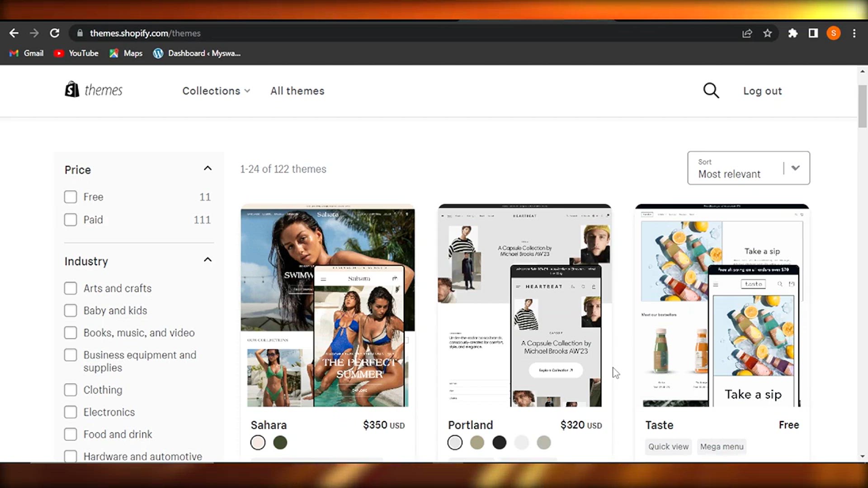The height and width of the screenshot is (488, 868).
Task: Open the Gmail bookmark
Action: pos(27,53)
